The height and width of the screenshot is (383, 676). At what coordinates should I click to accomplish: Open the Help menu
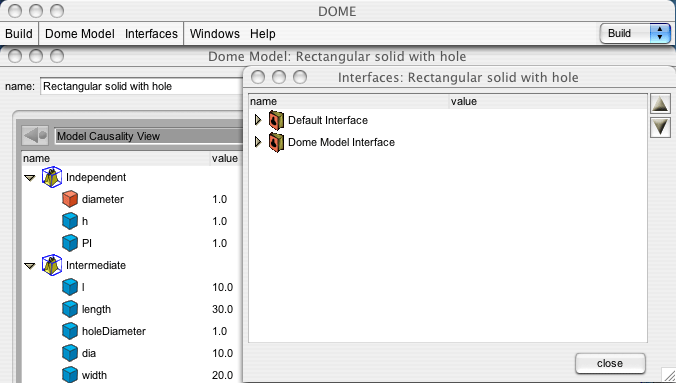[x=263, y=34]
